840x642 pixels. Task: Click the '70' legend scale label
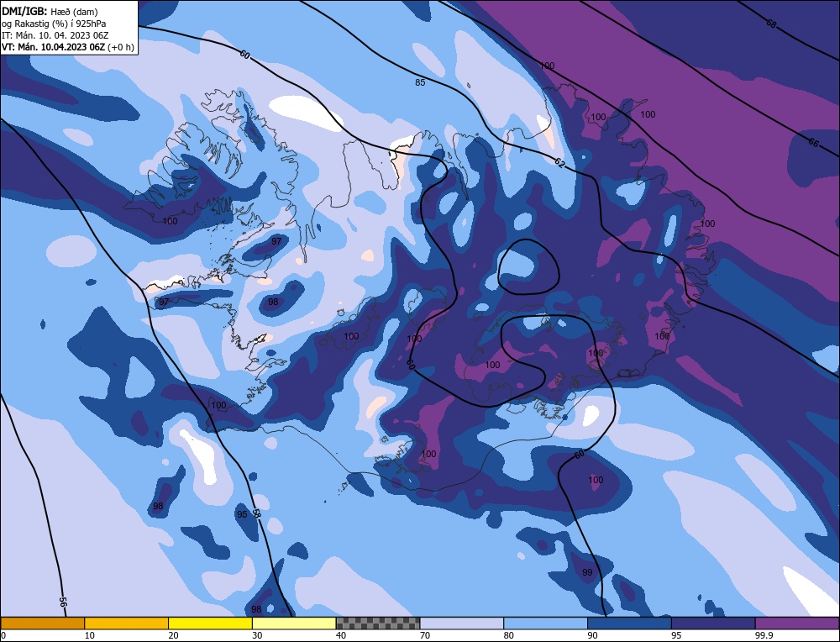(x=425, y=635)
